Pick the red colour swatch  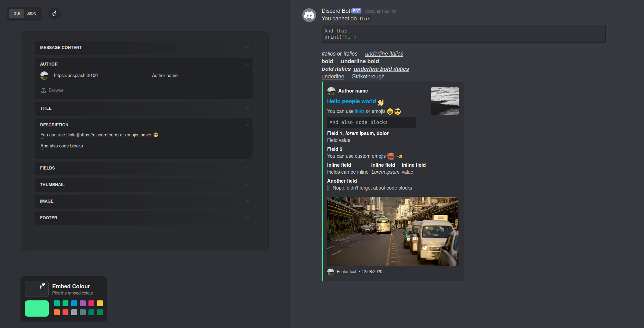65,312
